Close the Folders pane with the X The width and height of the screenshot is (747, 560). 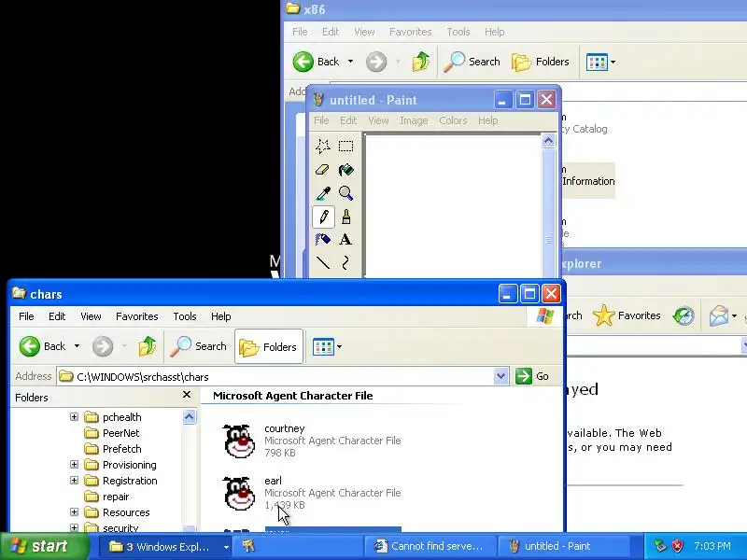(x=187, y=395)
